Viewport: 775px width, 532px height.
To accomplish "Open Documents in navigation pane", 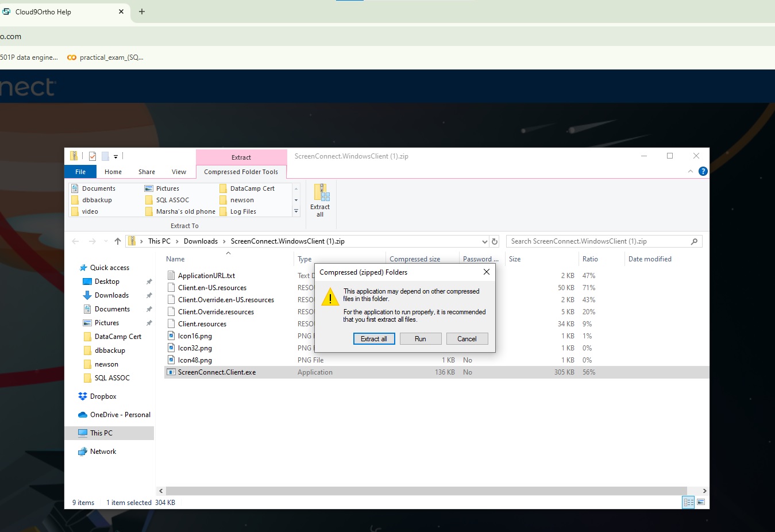I will point(112,309).
